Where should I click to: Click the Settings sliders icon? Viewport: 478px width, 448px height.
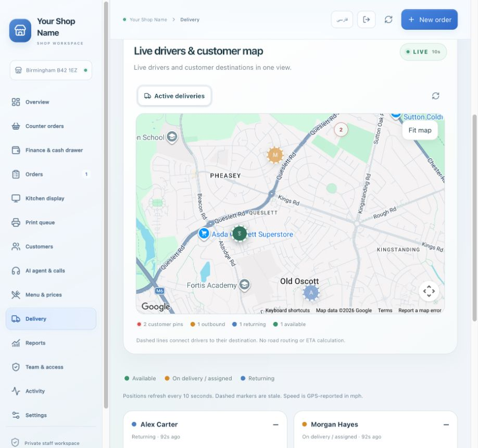coord(16,415)
